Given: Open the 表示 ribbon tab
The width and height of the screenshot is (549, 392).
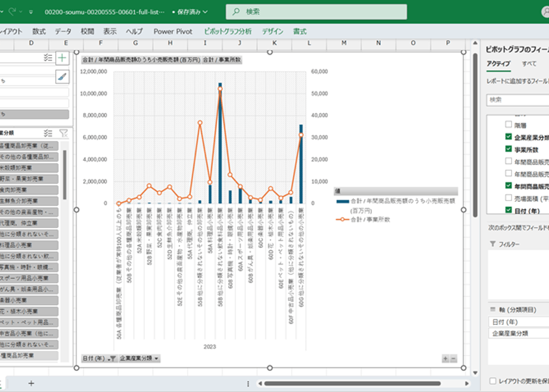Looking at the screenshot, I should pyautogui.click(x=110, y=31).
